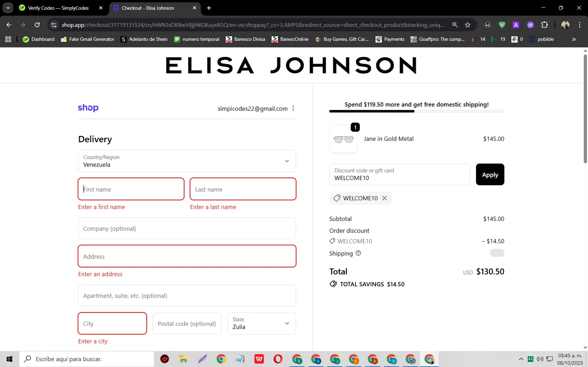Viewport: 588px width, 367px height.
Task: Close the Verify Codes tab
Action: click(101, 8)
